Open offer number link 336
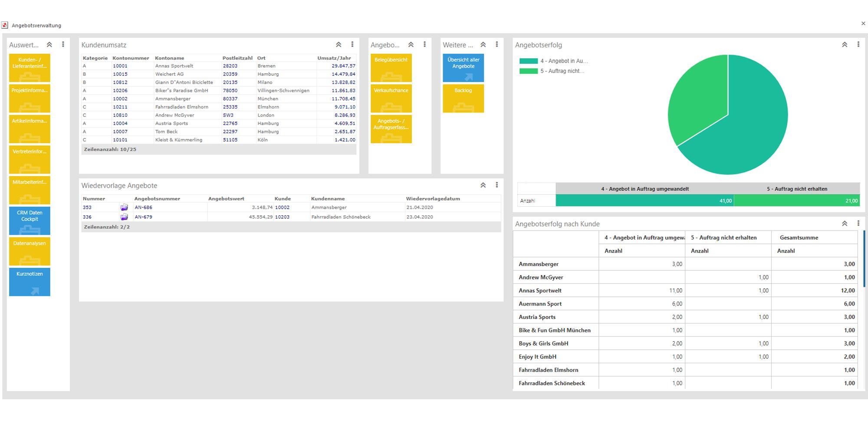The width and height of the screenshot is (868, 434). pos(87,217)
